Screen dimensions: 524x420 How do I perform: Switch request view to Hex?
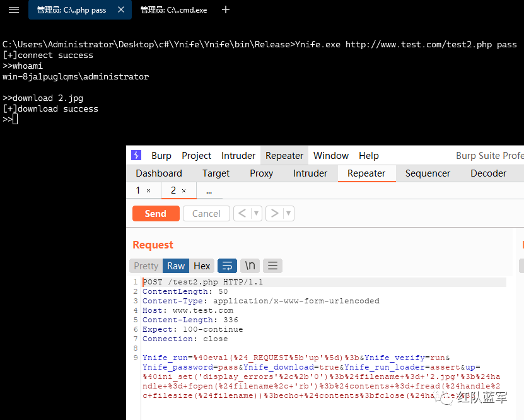202,266
